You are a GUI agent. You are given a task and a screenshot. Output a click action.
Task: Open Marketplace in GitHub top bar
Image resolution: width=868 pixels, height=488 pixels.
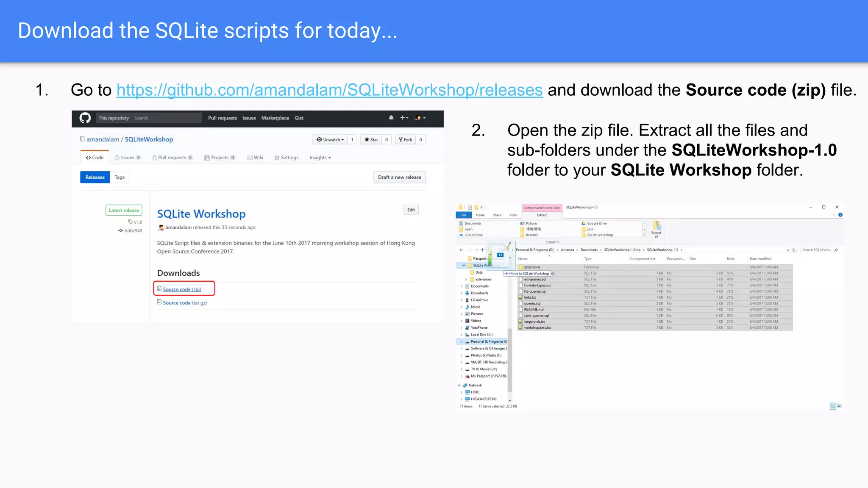[x=275, y=118]
